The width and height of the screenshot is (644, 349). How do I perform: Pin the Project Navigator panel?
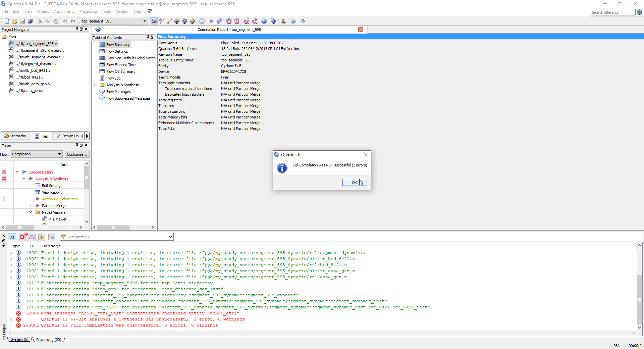click(x=77, y=29)
